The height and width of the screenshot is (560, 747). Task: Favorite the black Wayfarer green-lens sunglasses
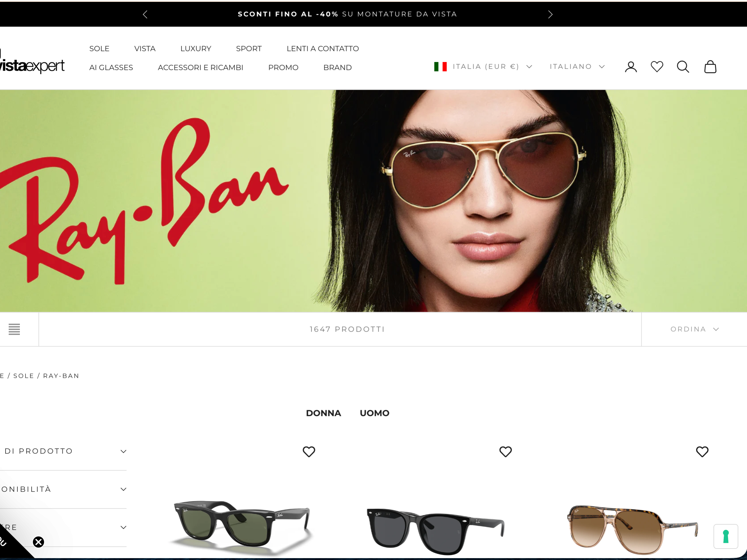pos(309,451)
